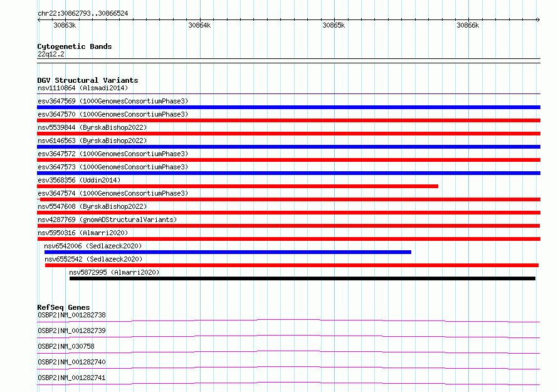The height and width of the screenshot is (392, 558).
Task: Select the esv3568356 shorter red bar
Action: point(238,186)
